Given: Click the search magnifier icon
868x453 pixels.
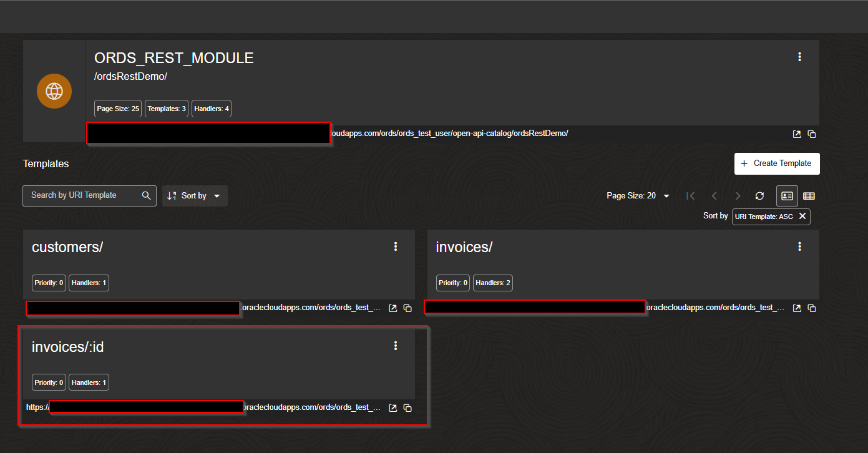Looking at the screenshot, I should click(147, 195).
